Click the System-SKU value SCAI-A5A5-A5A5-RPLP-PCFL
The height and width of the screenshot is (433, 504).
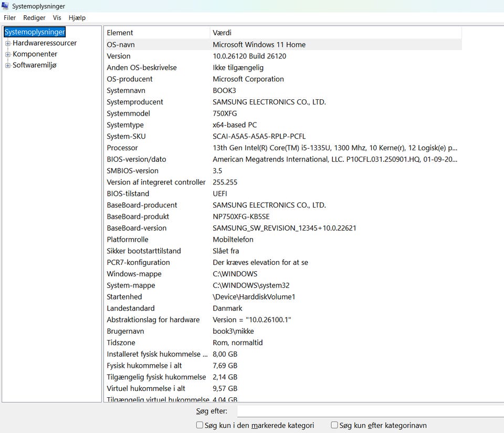tap(259, 137)
